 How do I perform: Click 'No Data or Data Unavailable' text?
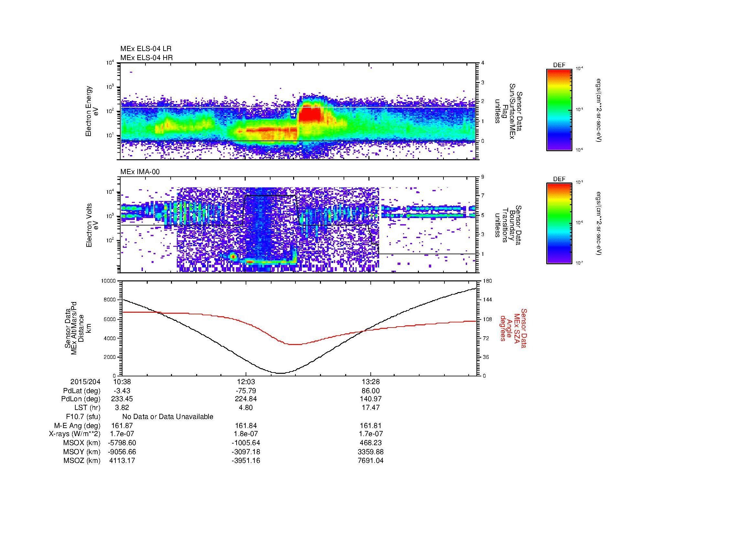point(168,417)
